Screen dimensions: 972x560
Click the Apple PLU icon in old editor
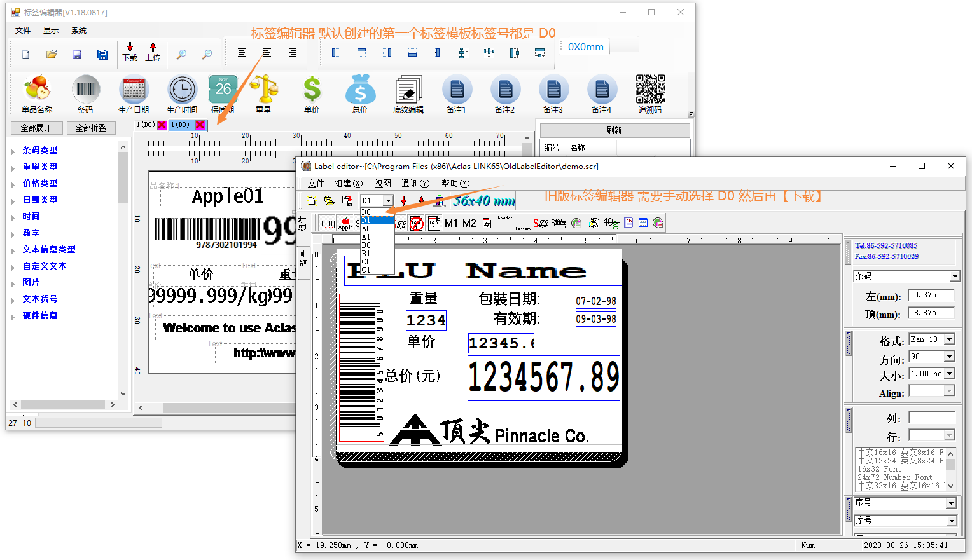click(345, 223)
